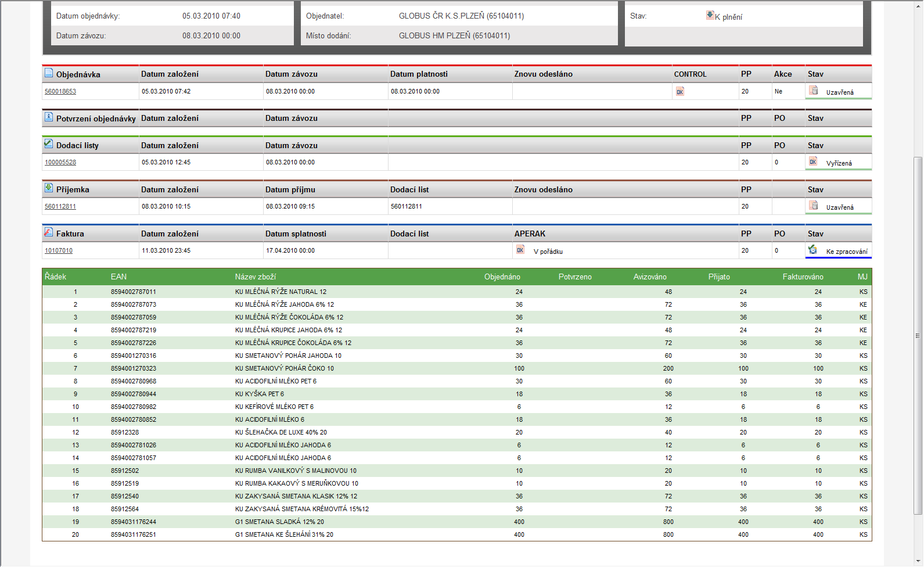Screen dimensions: 924x567
Task: Click the Fakturováno column header
Action: tap(803, 277)
